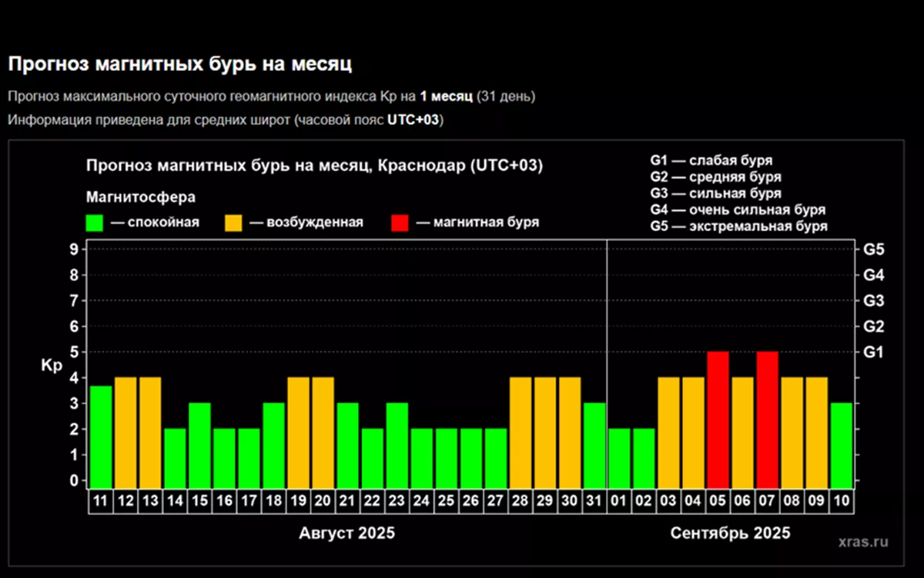Click the G1 label on right axis
The image size is (924, 578).
coord(873,352)
